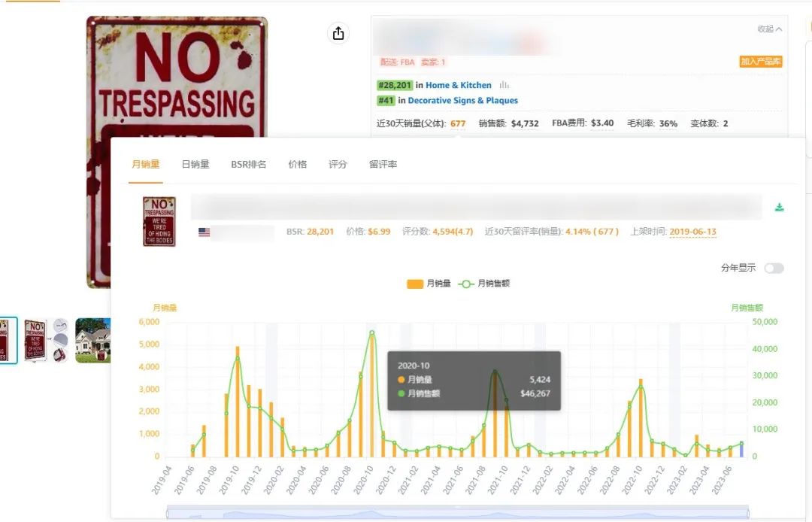Open the Home & Kitchen category link
Viewport: 812px width, 522px height.
[x=459, y=85]
